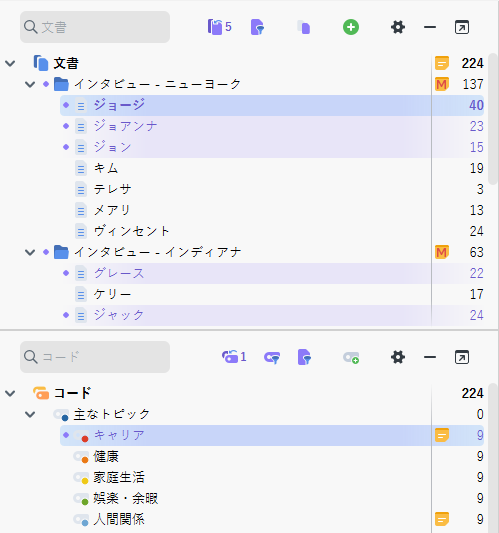This screenshot has height=533, width=499.
Task: Click the document filter funnel icon
Action: (x=257, y=27)
